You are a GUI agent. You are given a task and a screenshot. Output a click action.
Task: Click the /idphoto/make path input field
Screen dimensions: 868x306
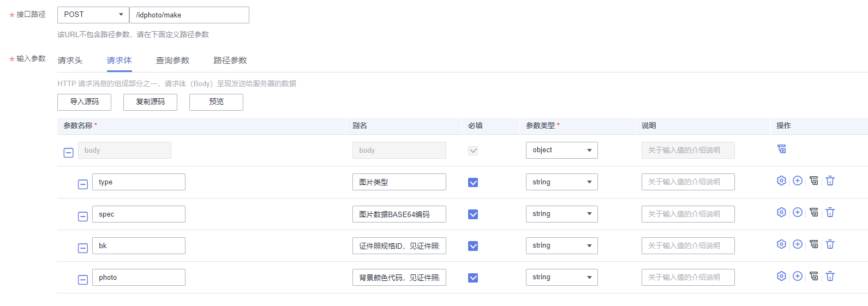pos(189,15)
